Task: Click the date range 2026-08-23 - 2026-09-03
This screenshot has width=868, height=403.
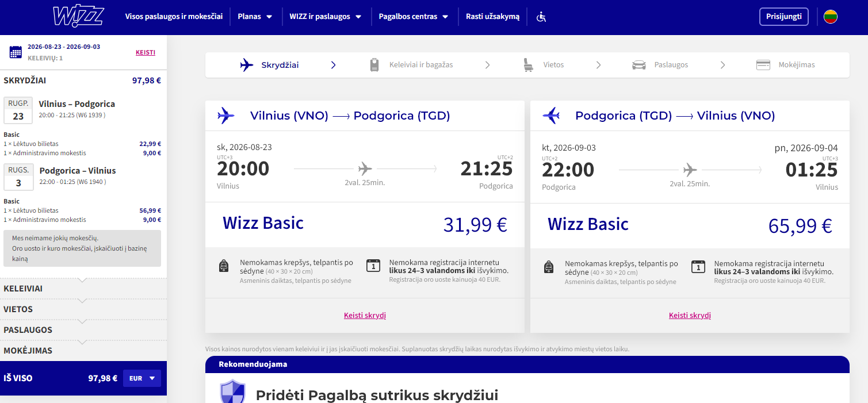Action: [x=64, y=47]
